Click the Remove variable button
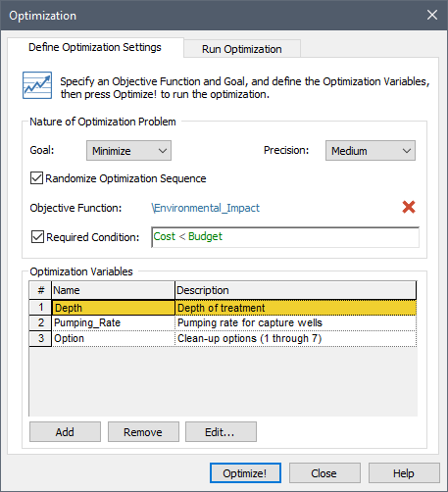This screenshot has width=448, height=492. [x=143, y=432]
